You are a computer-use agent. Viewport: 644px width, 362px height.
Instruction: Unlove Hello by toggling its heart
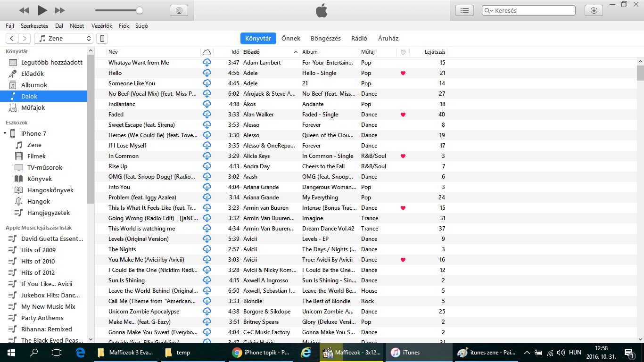tap(403, 73)
